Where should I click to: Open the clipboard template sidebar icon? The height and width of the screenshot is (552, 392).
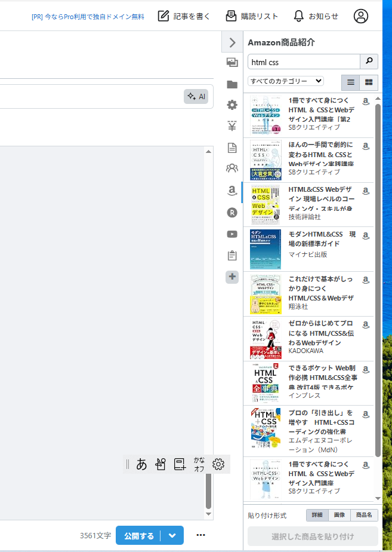pyautogui.click(x=232, y=255)
